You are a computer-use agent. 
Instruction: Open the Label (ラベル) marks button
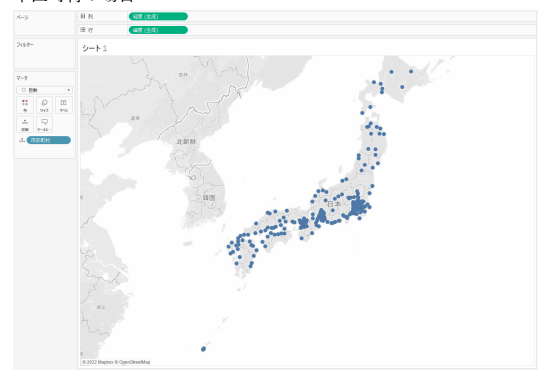[x=63, y=105]
